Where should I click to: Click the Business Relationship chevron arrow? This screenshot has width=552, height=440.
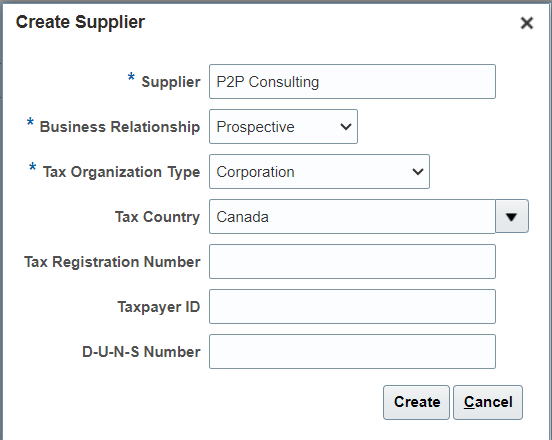[x=346, y=127]
